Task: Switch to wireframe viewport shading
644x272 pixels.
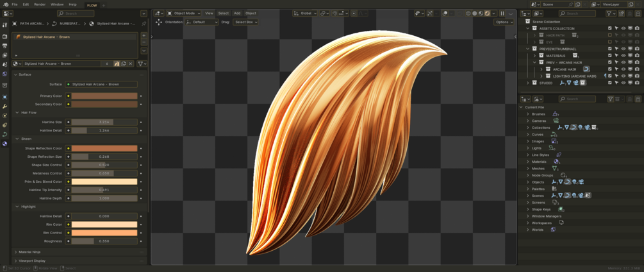Action: click(x=468, y=13)
